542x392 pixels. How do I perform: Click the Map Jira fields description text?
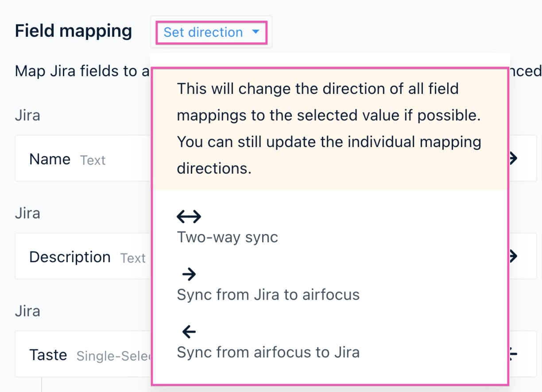tap(82, 71)
